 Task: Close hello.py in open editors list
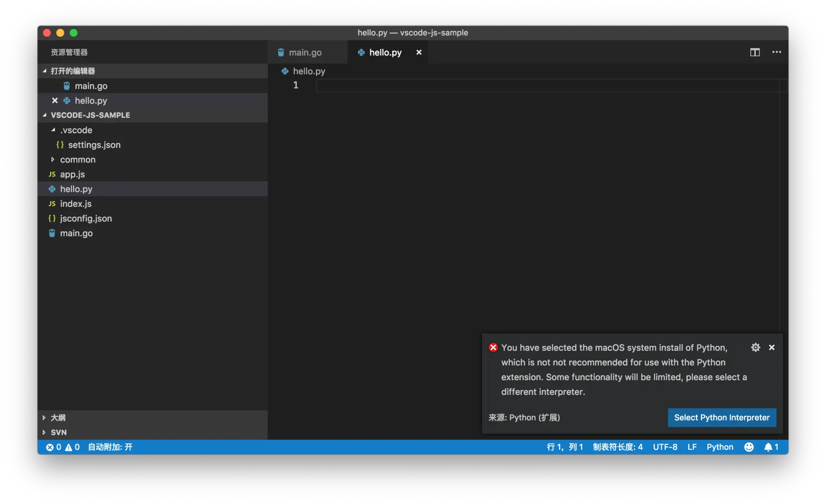tap(55, 101)
